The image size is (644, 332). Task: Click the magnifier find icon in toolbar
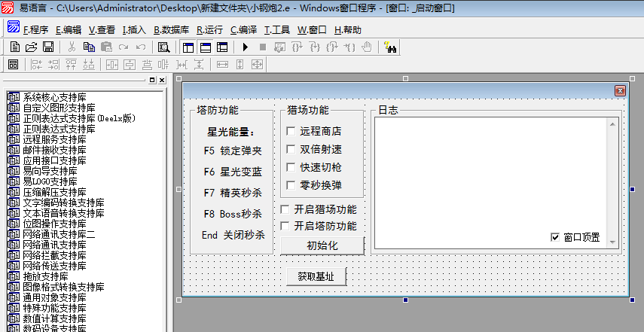163,47
